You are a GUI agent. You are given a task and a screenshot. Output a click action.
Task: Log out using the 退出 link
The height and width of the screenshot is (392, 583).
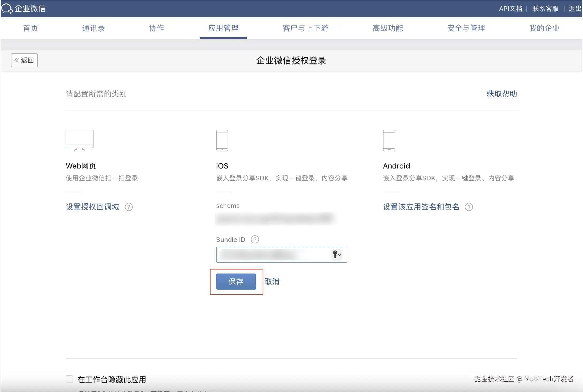pos(575,9)
